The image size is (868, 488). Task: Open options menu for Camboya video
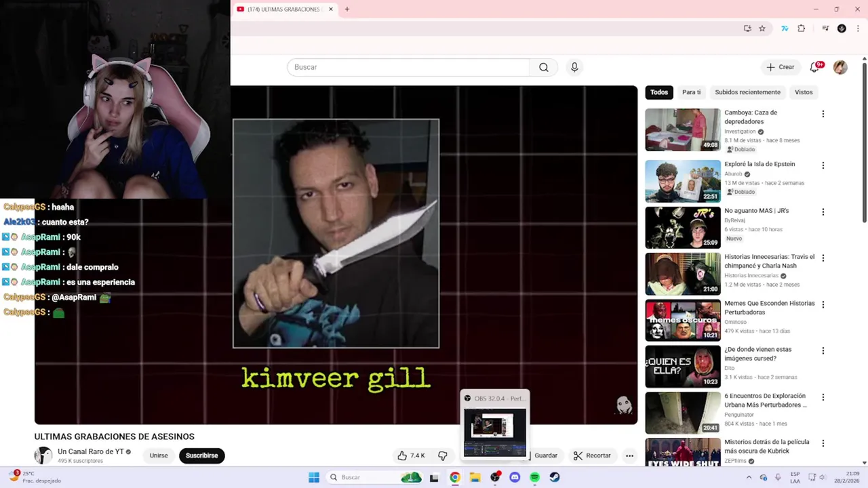click(x=823, y=114)
